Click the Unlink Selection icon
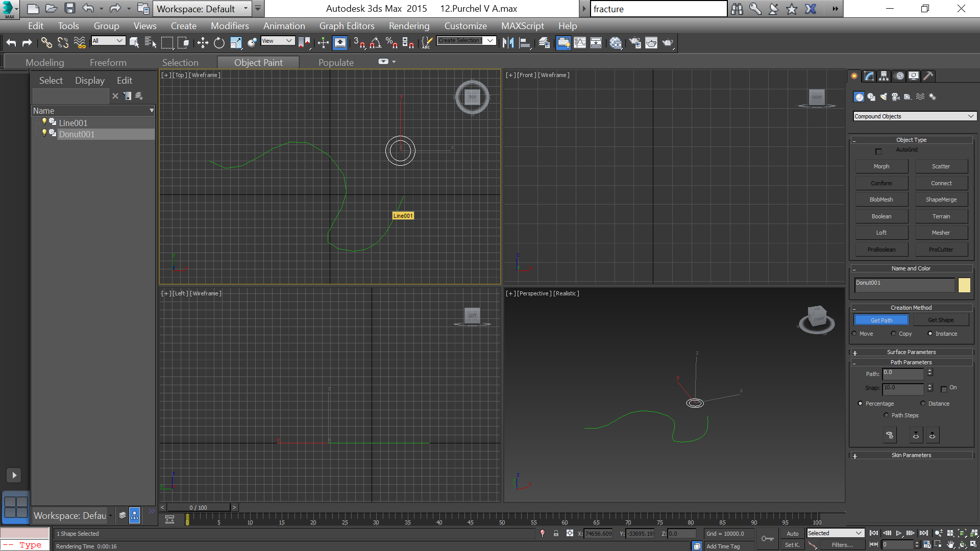 pos(63,43)
